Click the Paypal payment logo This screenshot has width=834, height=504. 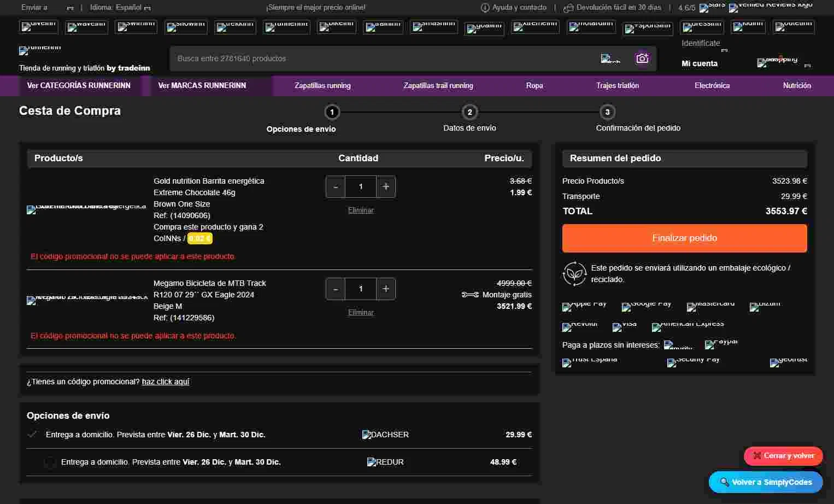[721, 344]
